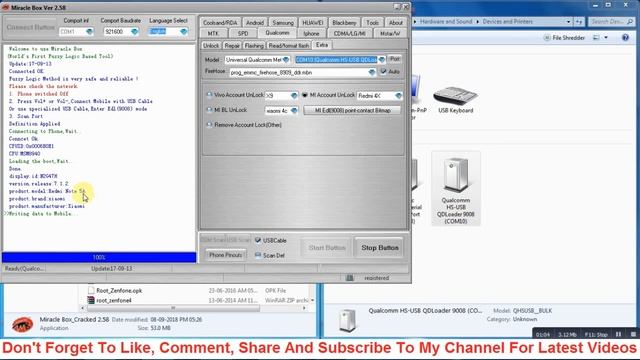Click the Miracle Box Cracked application icon

pyautogui.click(x=22, y=323)
